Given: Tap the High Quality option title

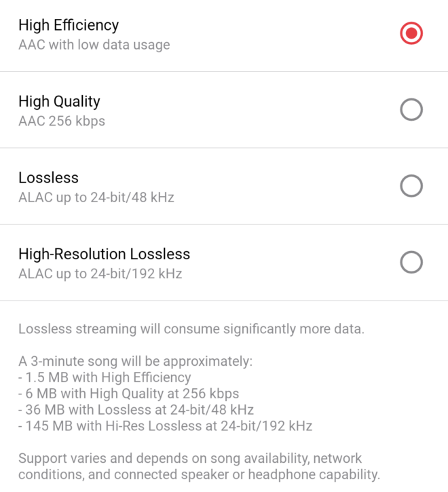Looking at the screenshot, I should 59,102.
